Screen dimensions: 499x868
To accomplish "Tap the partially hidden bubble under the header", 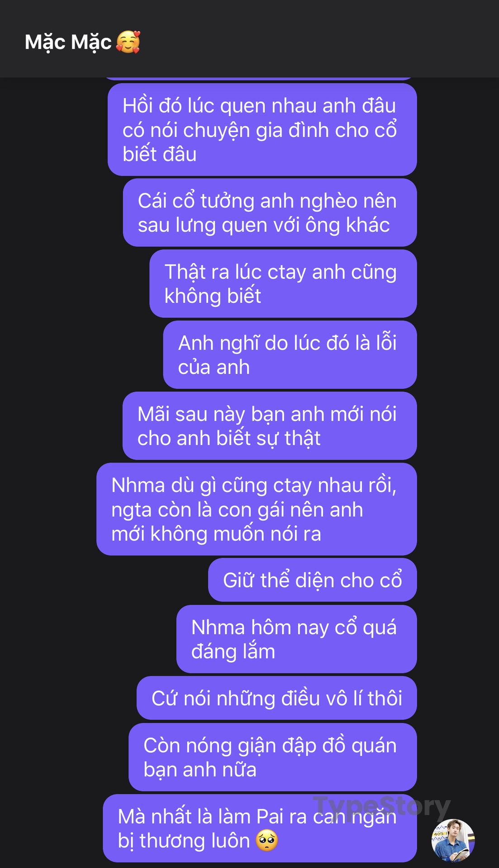I will 258,79.
